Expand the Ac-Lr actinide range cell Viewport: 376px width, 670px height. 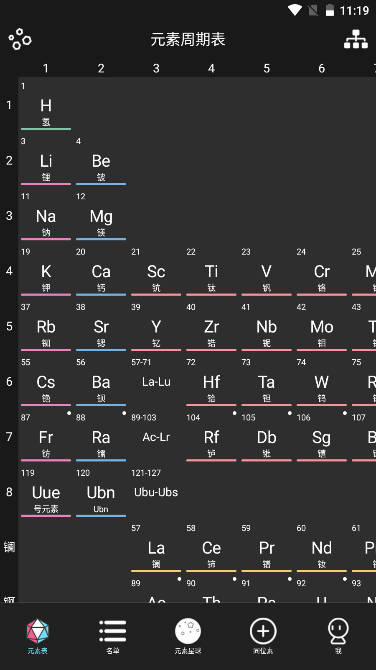pyautogui.click(x=156, y=437)
